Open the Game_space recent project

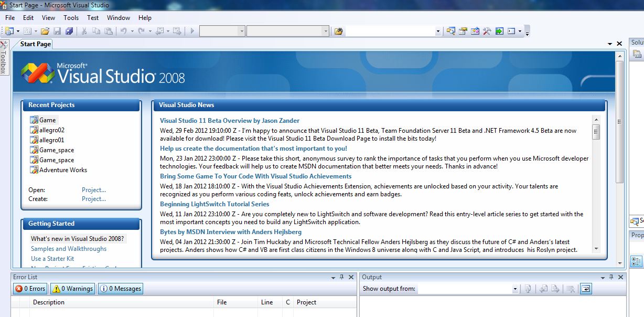click(57, 150)
